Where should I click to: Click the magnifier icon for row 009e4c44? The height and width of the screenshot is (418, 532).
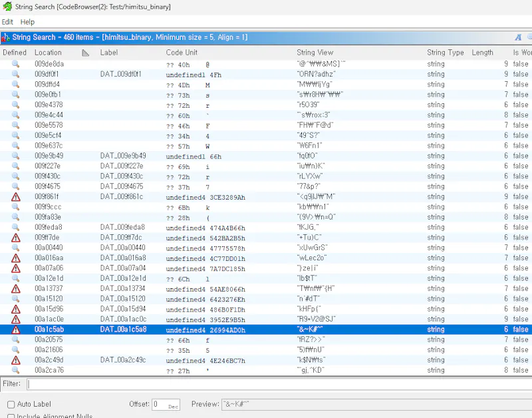[15, 114]
